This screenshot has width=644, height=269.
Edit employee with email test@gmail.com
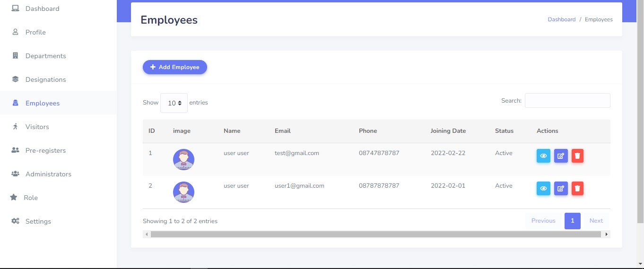(560, 156)
